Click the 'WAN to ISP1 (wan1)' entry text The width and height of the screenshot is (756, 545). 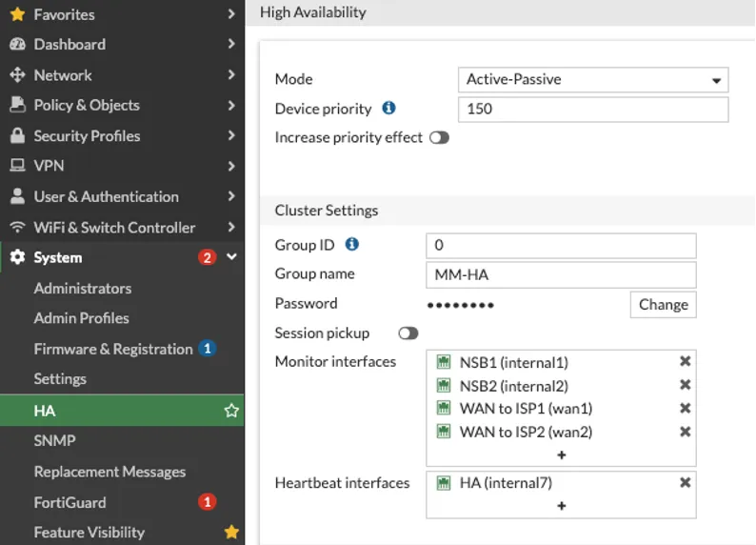(526, 409)
